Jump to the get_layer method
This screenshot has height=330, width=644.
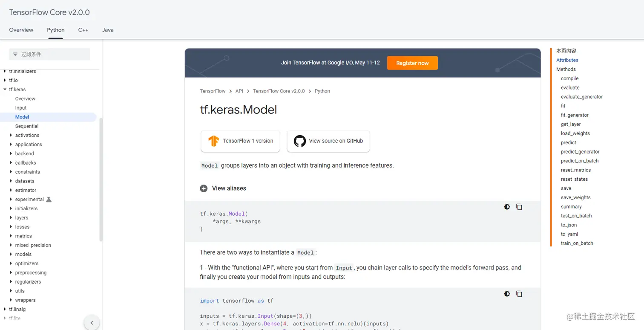[x=571, y=124]
